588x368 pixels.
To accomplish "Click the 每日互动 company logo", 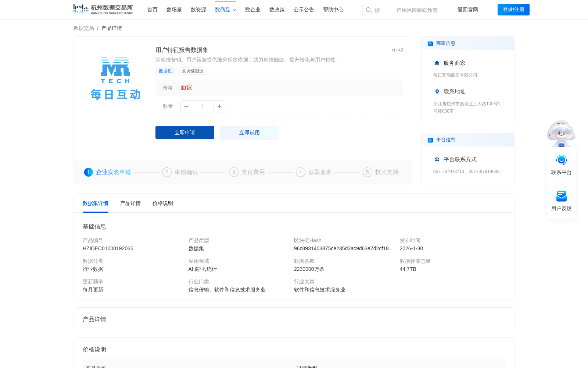I will (x=115, y=78).
